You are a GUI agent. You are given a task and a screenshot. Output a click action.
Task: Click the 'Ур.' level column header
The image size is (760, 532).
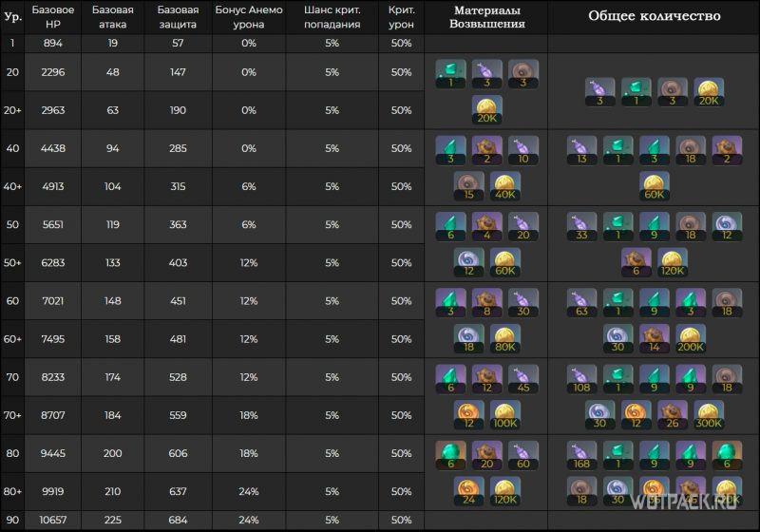coord(12,17)
